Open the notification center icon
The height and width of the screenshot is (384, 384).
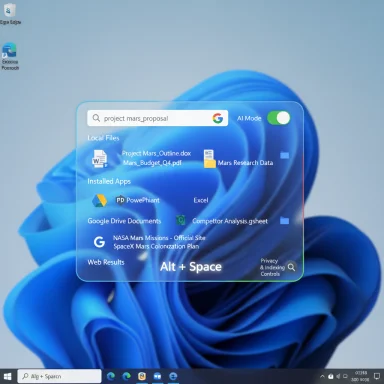[377, 376]
